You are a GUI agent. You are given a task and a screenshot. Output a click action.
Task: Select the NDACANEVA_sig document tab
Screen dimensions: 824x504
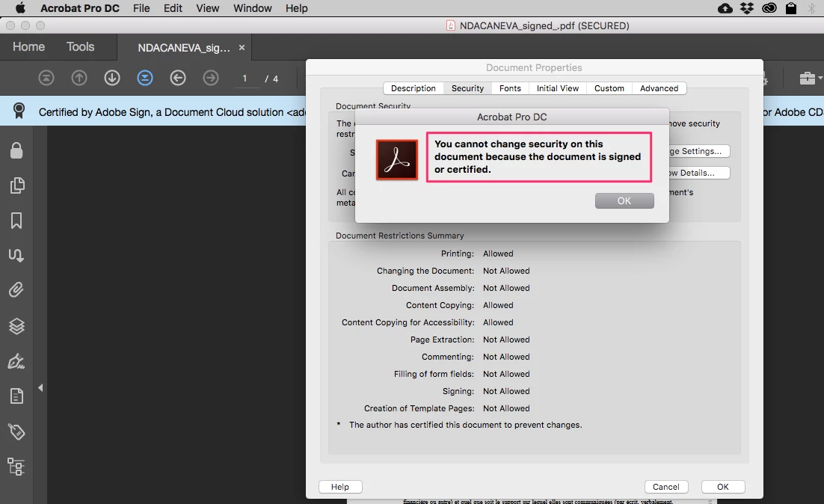pyautogui.click(x=184, y=48)
